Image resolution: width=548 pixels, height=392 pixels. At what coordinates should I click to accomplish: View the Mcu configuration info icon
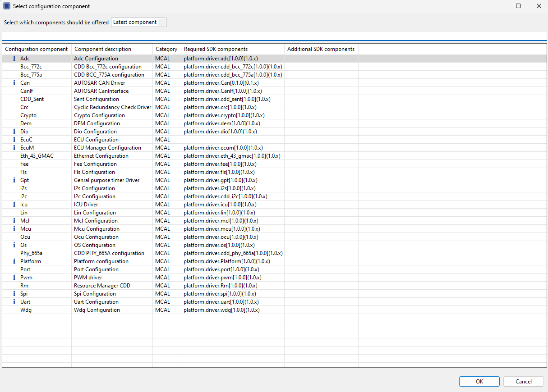pyautogui.click(x=14, y=228)
